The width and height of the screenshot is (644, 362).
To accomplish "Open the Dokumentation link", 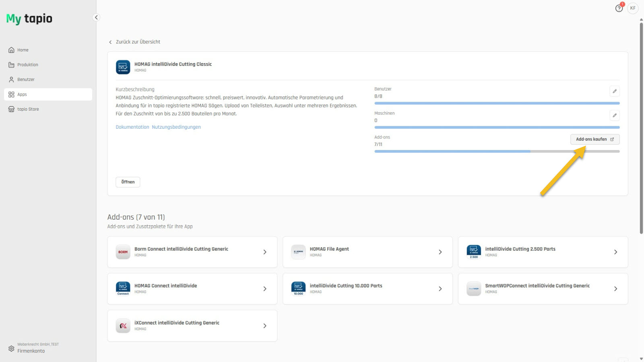I will click(132, 127).
